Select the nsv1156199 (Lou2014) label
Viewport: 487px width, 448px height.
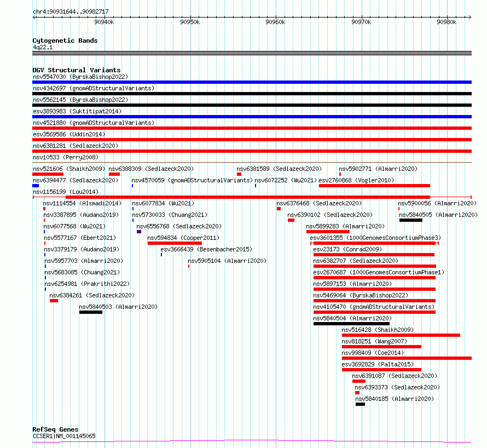click(66, 192)
